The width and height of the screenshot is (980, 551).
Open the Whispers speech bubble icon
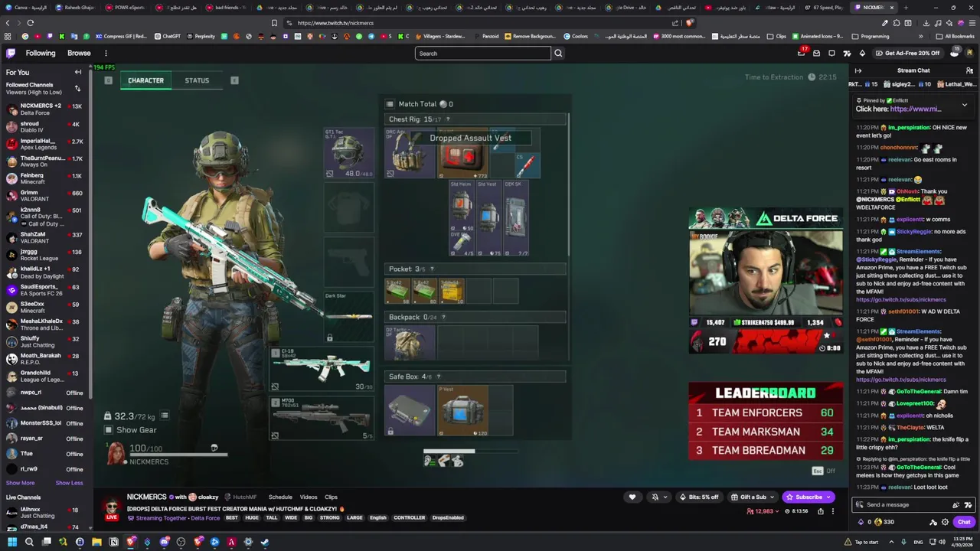(831, 53)
